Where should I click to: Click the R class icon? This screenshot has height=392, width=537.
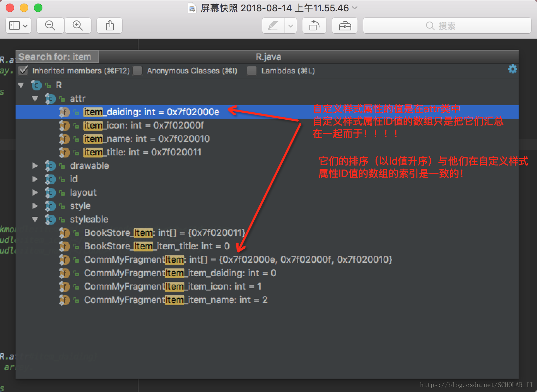pos(36,85)
